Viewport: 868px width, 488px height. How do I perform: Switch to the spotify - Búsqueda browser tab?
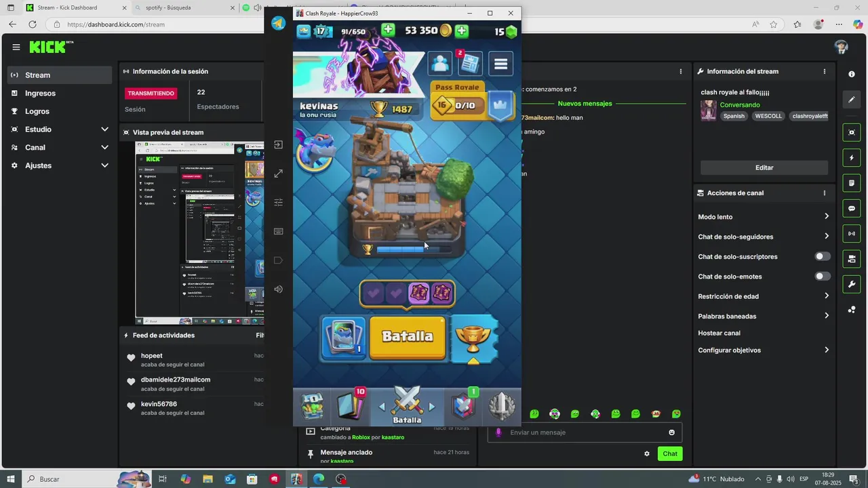pos(184,7)
